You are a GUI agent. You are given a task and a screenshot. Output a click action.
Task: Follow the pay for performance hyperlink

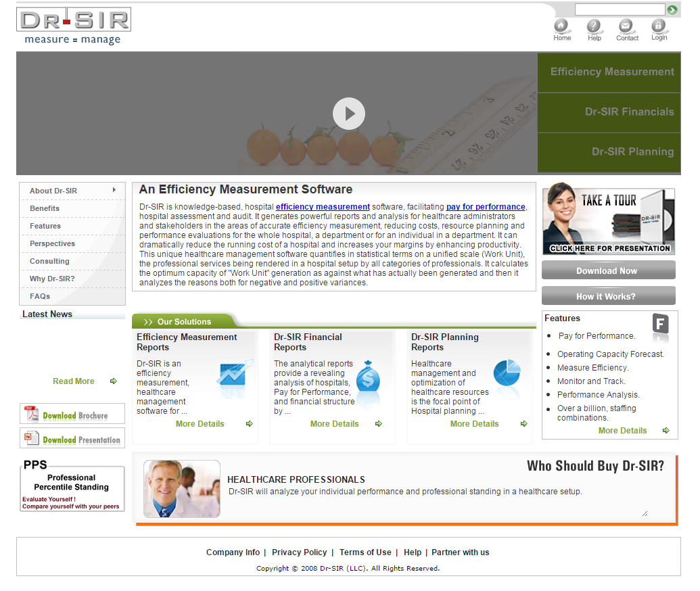[486, 207]
